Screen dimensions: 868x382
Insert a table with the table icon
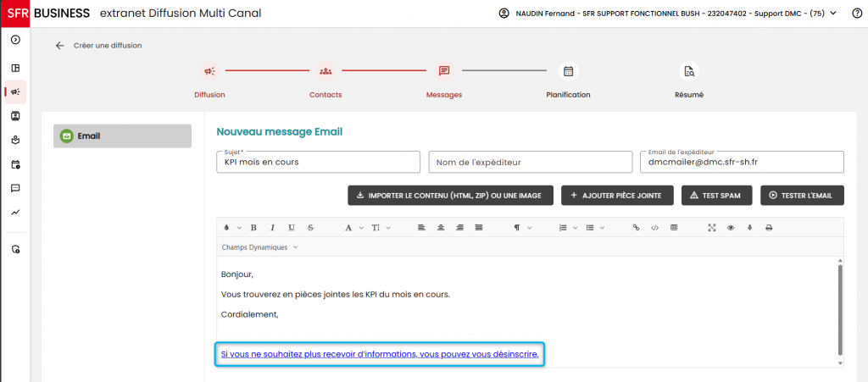click(x=674, y=228)
